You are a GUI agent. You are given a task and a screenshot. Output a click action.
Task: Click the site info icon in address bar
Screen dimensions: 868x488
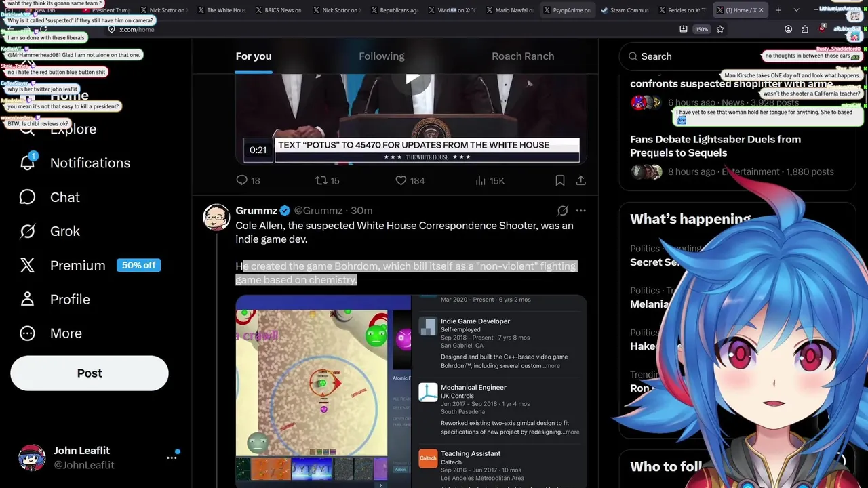tap(112, 29)
